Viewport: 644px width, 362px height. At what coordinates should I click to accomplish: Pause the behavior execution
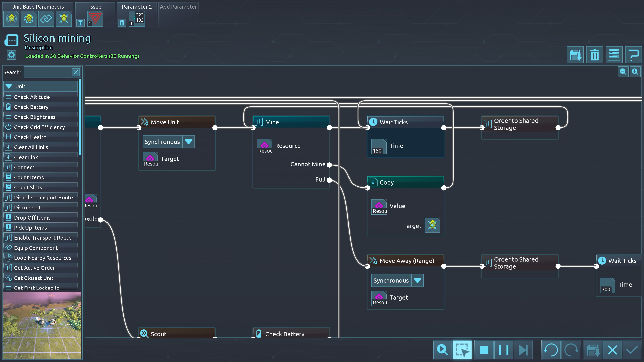point(504,350)
